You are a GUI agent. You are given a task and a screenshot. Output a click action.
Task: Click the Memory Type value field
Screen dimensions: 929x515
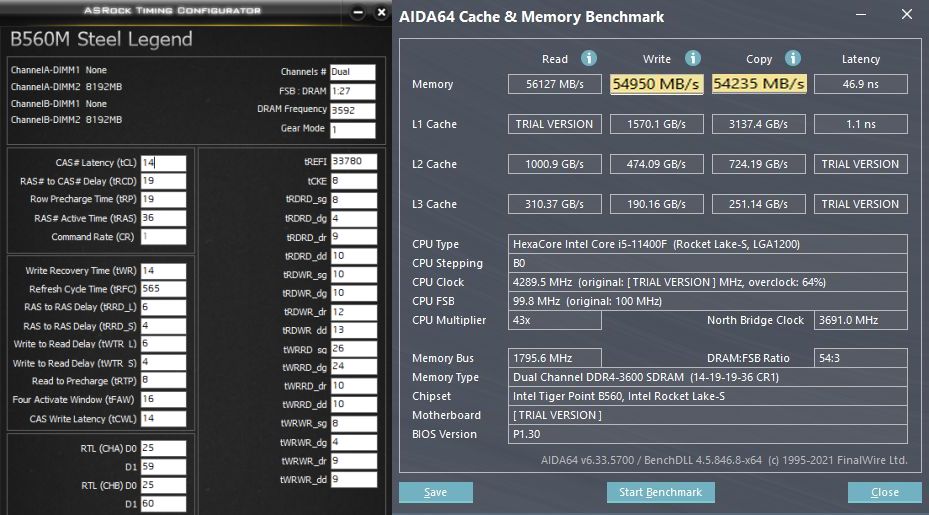click(707, 377)
